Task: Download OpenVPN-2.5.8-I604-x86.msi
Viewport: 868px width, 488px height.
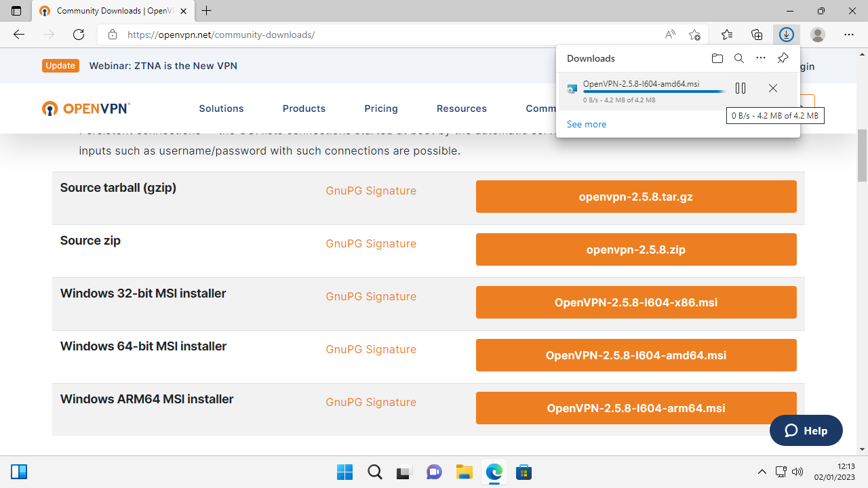Action: coord(636,302)
